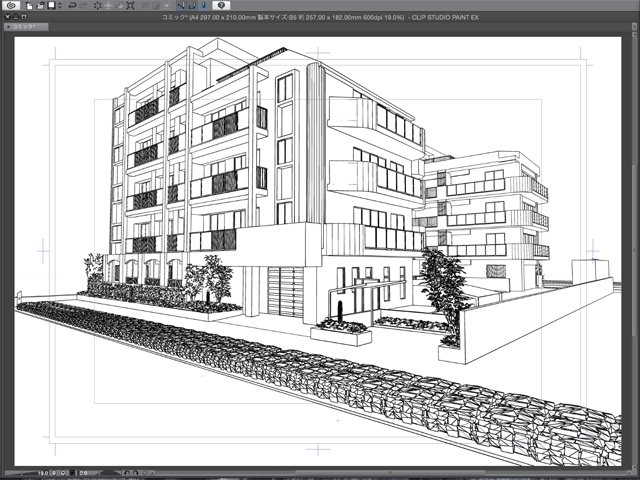Adjust the canvas rotation slider

point(110,473)
